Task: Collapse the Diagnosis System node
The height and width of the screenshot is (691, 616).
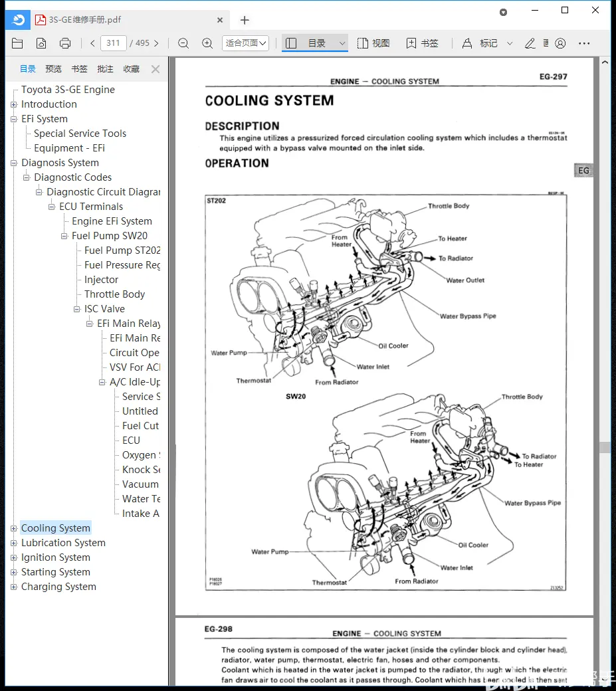Action: [x=14, y=163]
